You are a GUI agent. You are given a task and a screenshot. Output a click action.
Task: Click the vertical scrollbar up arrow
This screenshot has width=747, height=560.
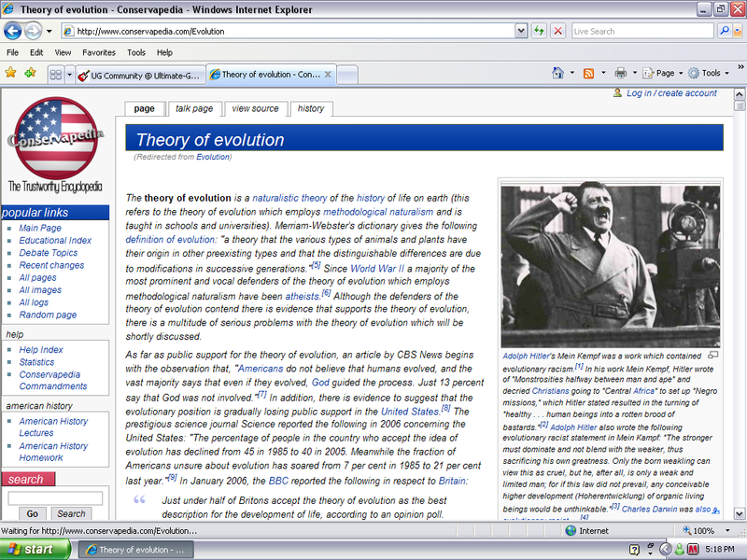click(x=740, y=94)
